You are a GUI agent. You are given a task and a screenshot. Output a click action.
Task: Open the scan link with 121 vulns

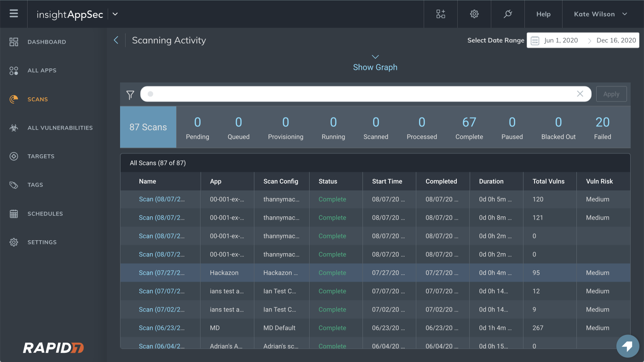161,218
